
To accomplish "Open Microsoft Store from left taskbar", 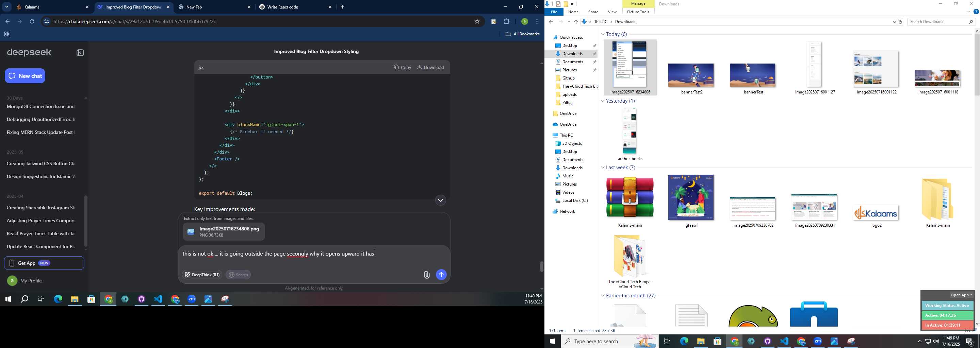I will (91, 299).
